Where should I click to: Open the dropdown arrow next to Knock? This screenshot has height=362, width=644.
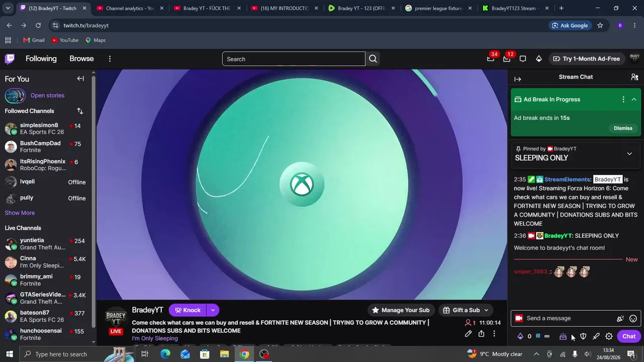coord(213,310)
